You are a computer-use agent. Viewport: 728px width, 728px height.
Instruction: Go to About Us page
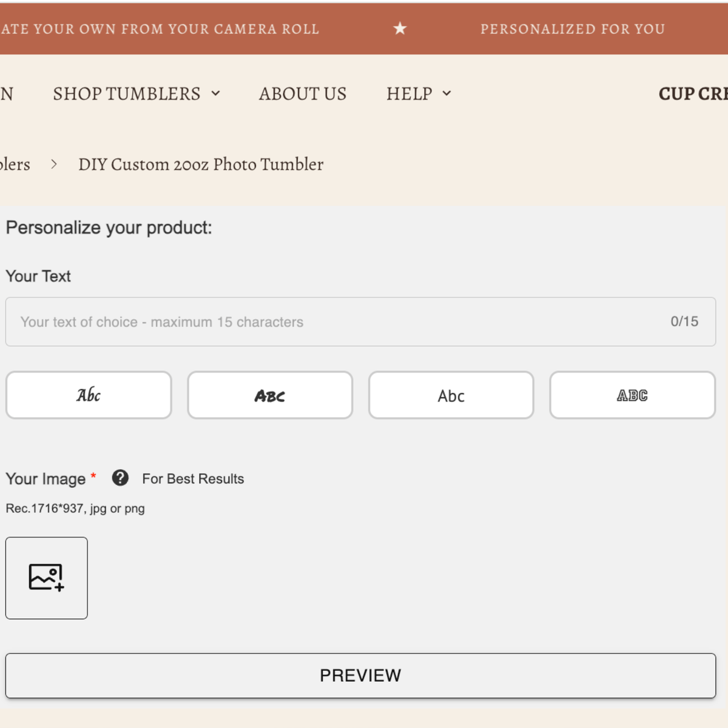[303, 93]
